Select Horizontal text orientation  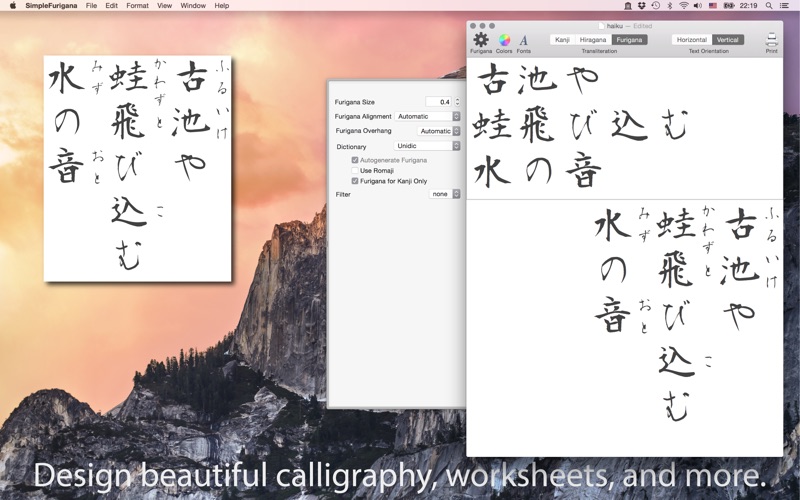pos(691,40)
